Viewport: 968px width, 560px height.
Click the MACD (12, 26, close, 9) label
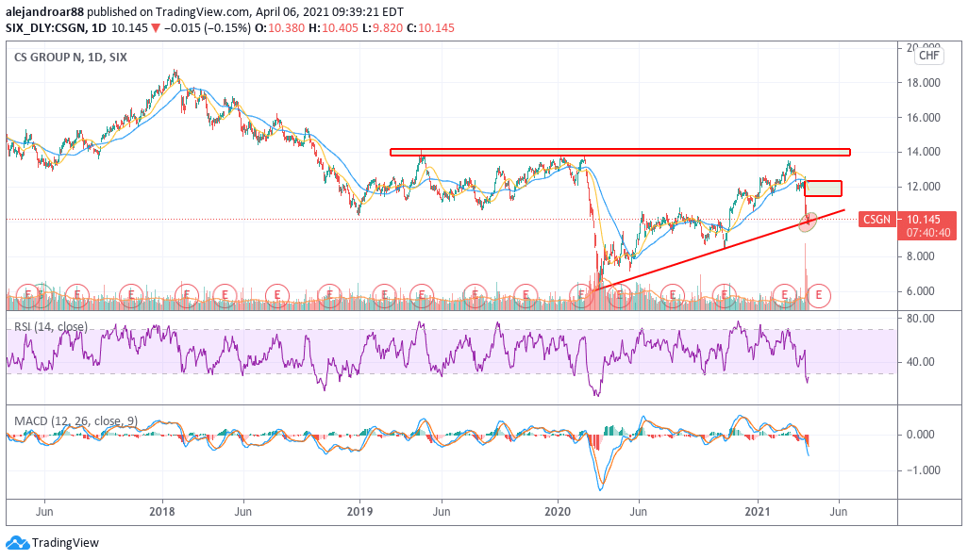(75, 420)
